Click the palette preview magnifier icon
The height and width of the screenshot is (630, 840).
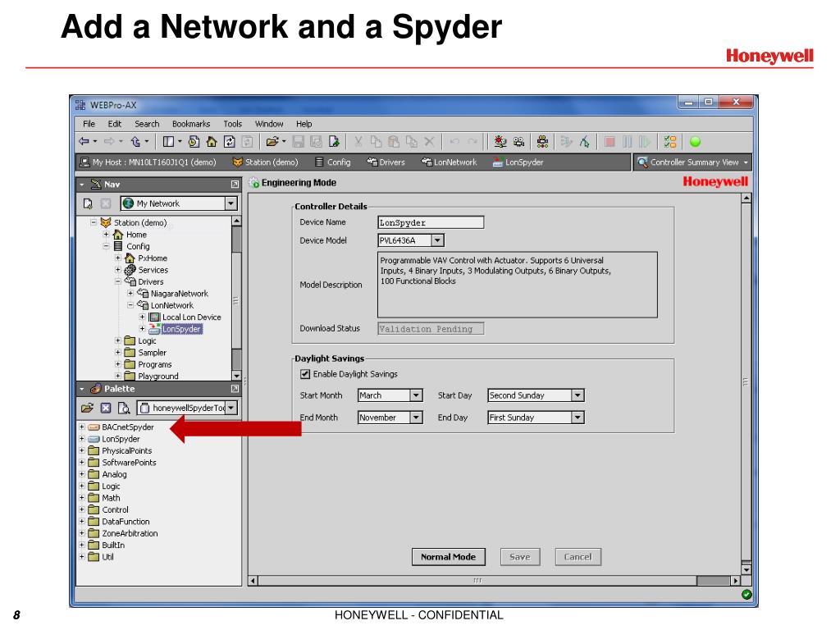point(124,409)
